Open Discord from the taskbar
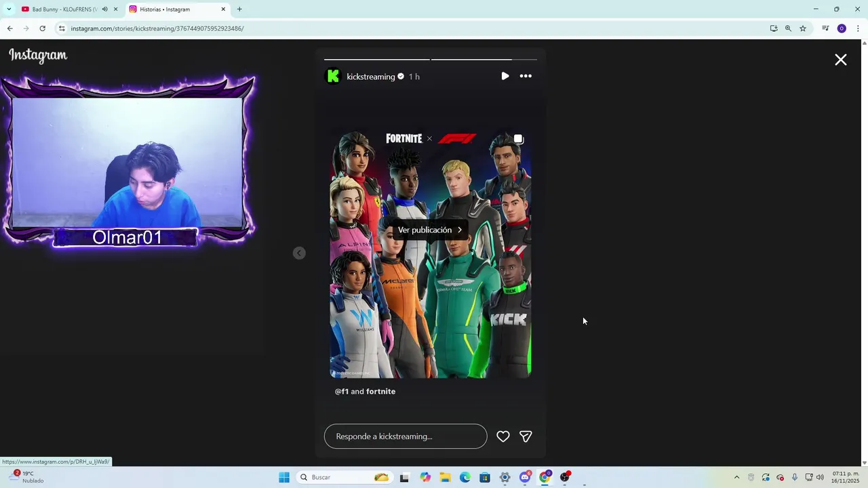Viewport: 868px width, 488px height. pyautogui.click(x=525, y=478)
